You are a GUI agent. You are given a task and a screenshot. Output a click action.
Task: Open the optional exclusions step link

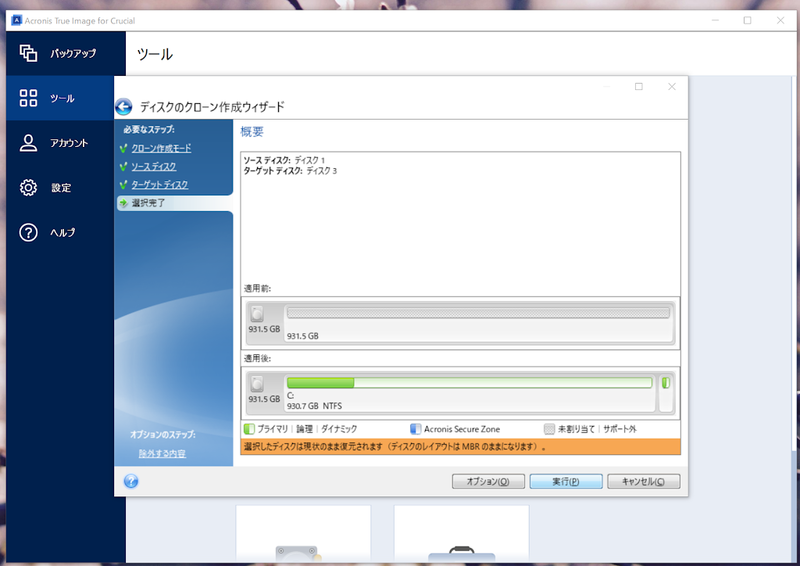[x=162, y=453]
